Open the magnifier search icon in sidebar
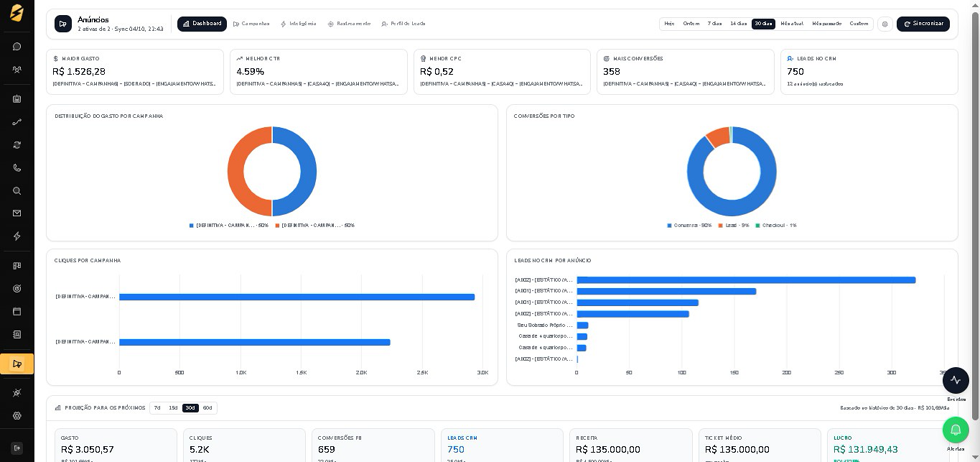Image resolution: width=980 pixels, height=462 pixels. point(17,190)
